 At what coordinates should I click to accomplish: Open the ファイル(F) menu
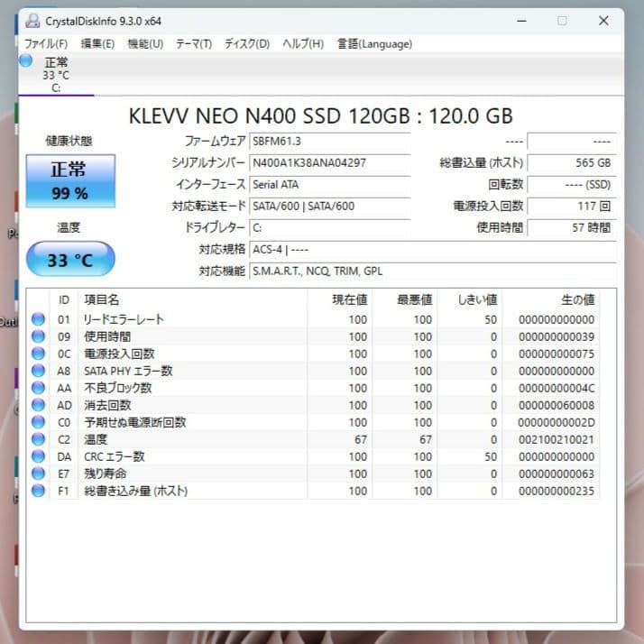tap(46, 43)
